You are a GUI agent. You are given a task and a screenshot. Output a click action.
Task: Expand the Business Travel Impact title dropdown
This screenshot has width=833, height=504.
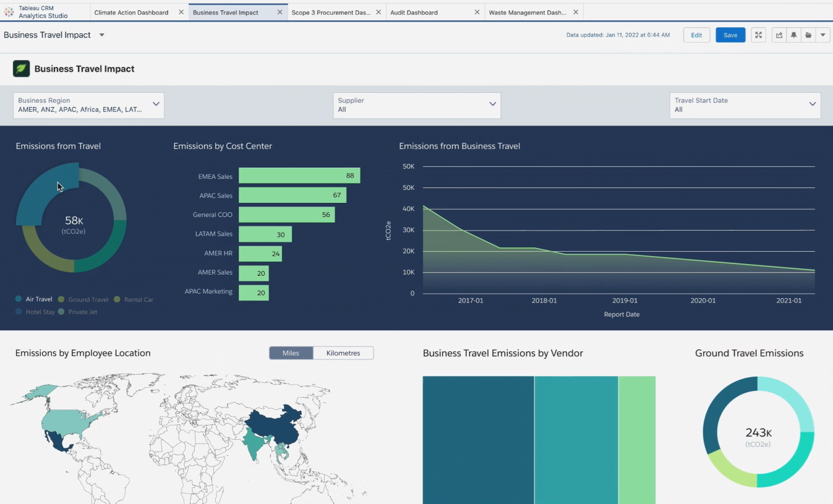pyautogui.click(x=102, y=35)
